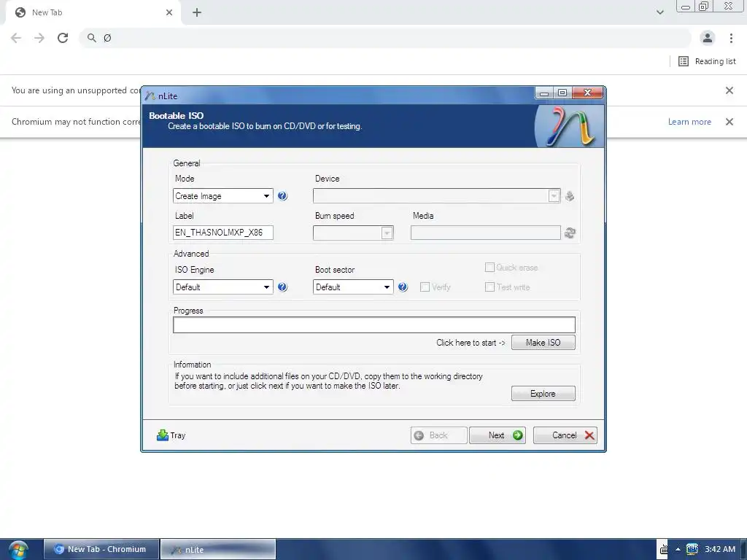The height and width of the screenshot is (560, 747).
Task: Click the Media refresh icon
Action: 570,233
